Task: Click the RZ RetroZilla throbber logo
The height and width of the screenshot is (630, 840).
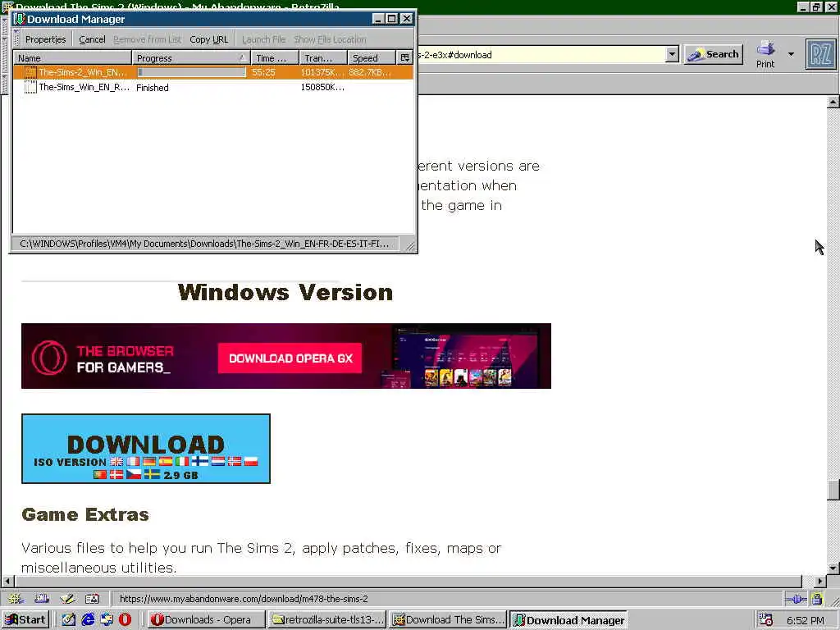Action: click(820, 54)
